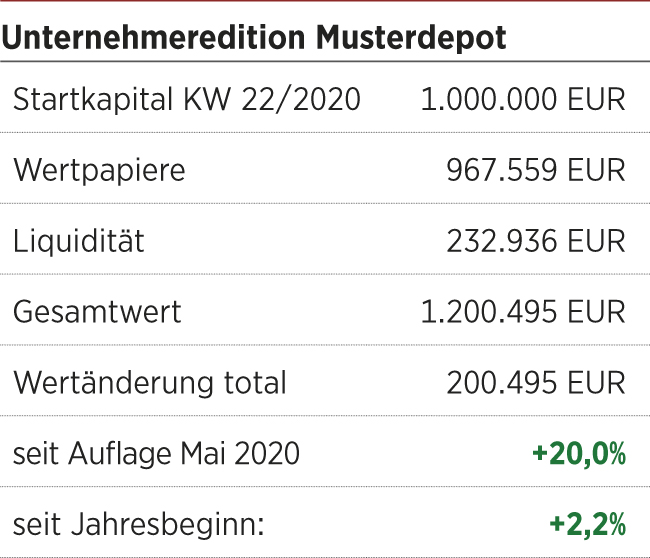The height and width of the screenshot is (558, 650).
Task: Select the seit Jahresbeginn label
Action: pos(138,525)
